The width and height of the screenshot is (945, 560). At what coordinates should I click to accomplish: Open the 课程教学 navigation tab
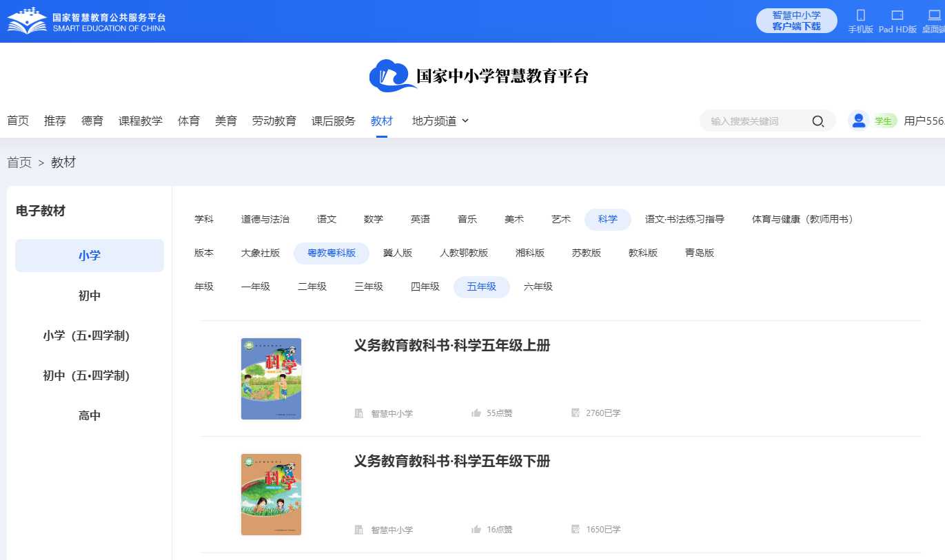tap(141, 121)
